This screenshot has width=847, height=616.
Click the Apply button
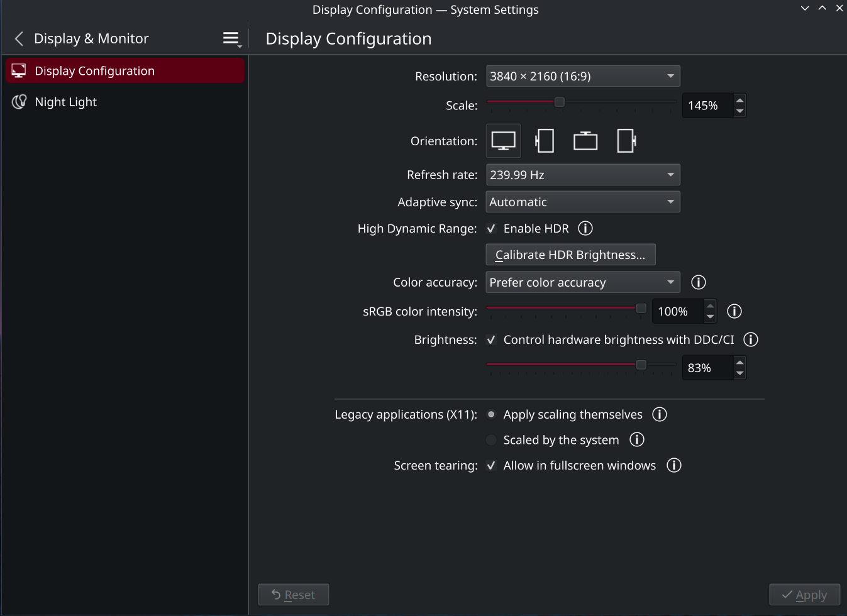pos(805,595)
